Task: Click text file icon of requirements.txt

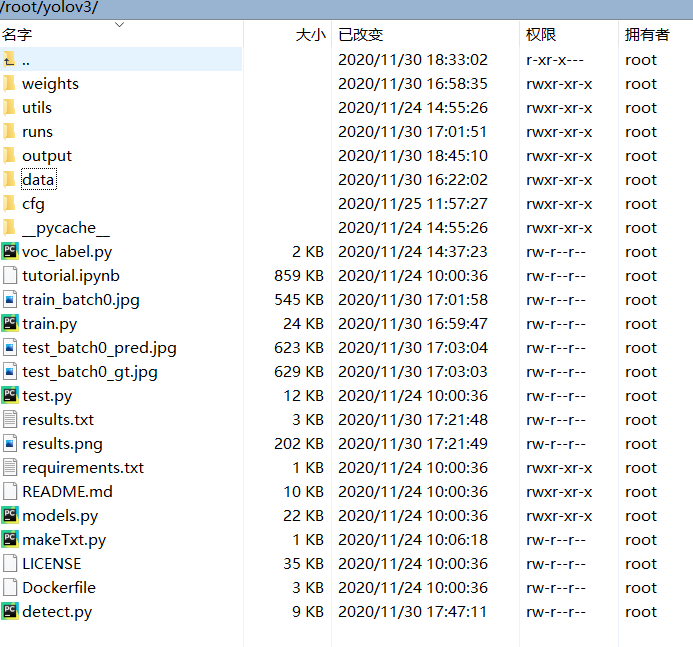Action: (x=10, y=467)
